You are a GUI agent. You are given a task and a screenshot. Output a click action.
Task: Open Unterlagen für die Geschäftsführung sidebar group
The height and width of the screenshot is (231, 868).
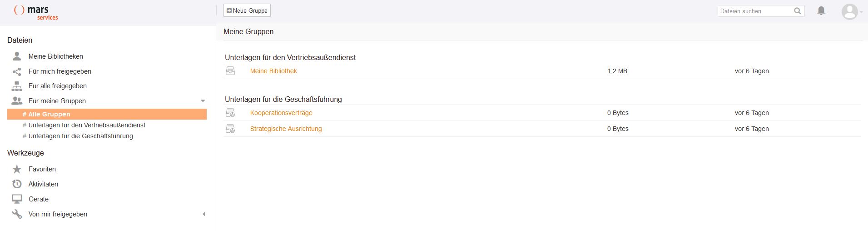[x=80, y=136]
